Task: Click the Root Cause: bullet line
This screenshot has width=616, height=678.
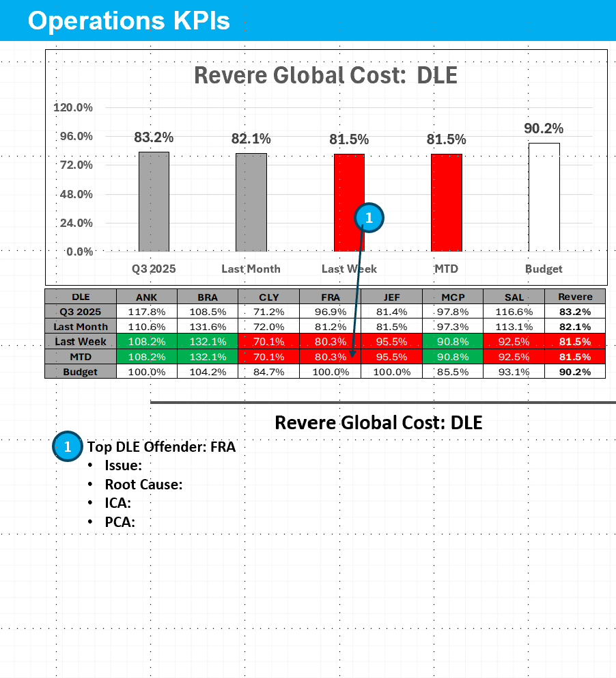Action: click(143, 485)
